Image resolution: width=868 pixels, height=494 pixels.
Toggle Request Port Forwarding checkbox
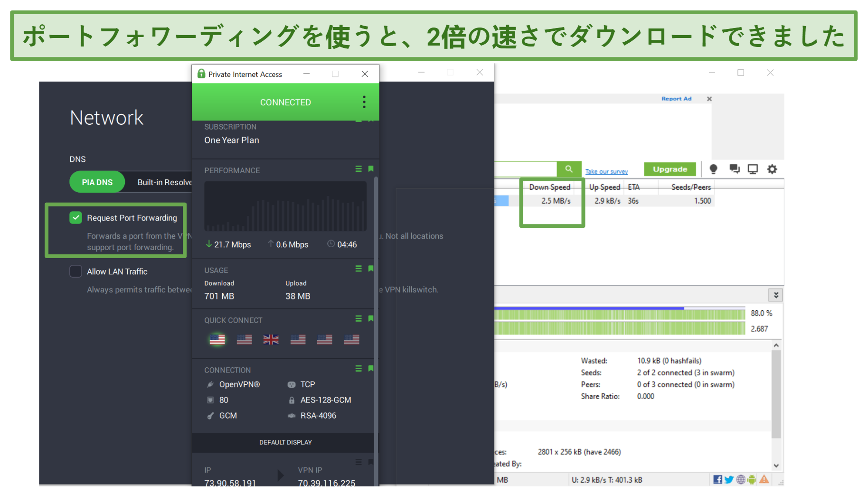click(75, 218)
